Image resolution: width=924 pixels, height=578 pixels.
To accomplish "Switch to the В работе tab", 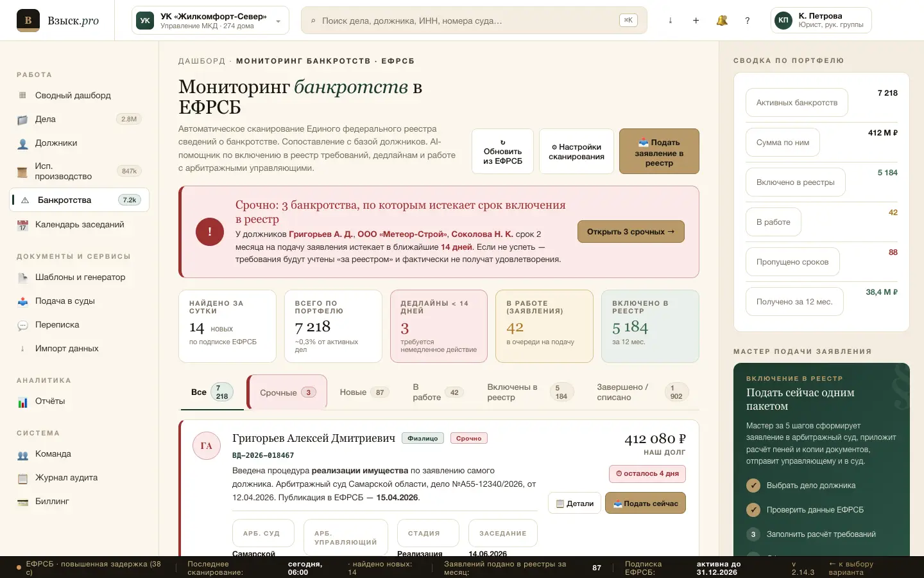I will point(438,392).
